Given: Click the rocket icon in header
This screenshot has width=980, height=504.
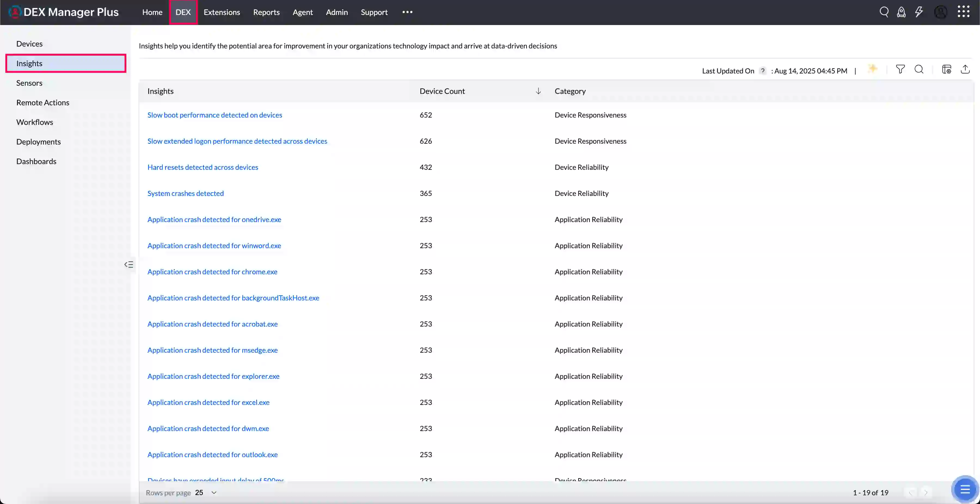Looking at the screenshot, I should (901, 12).
